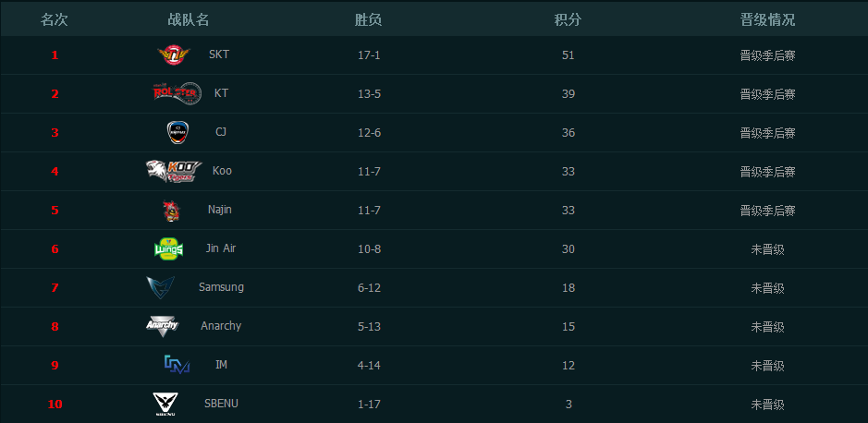Click the CJ Entus team logo

[x=177, y=132]
